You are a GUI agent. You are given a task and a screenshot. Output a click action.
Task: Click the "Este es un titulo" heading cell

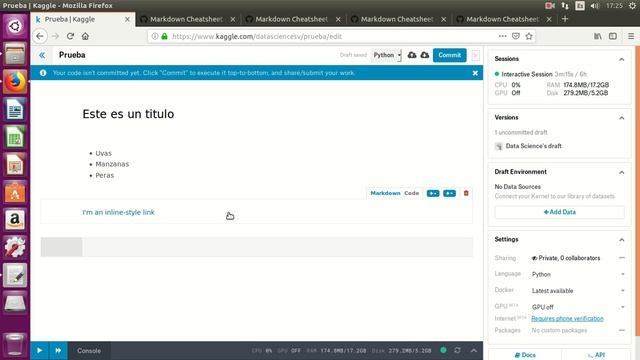(128, 114)
